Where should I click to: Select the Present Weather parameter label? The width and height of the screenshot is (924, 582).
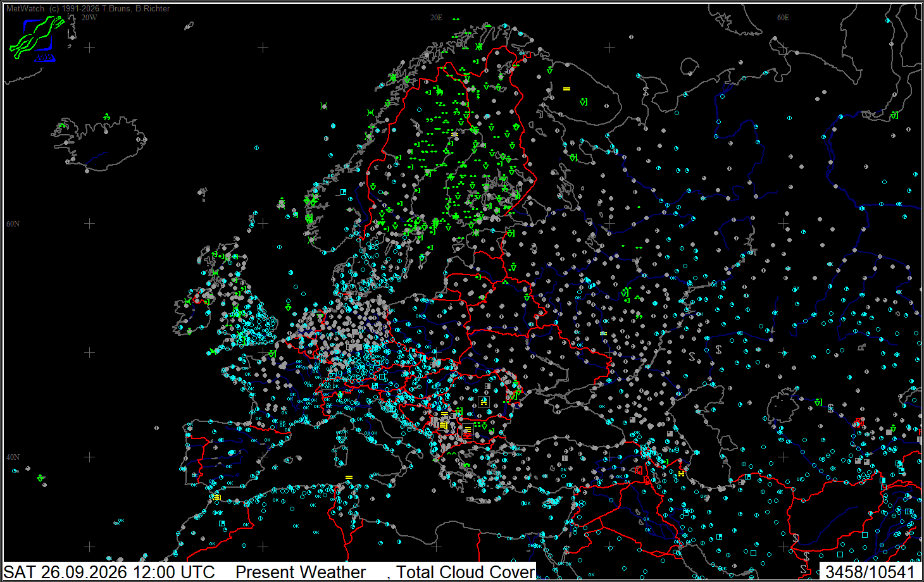(301, 572)
